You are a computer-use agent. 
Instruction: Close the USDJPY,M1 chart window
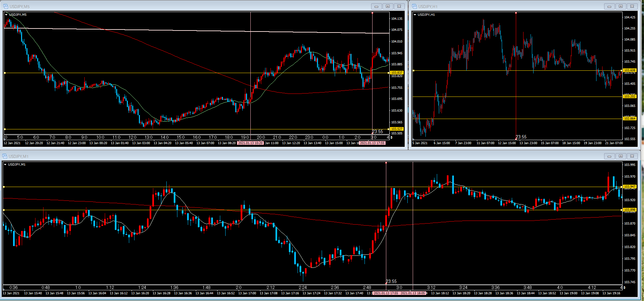click(x=632, y=156)
